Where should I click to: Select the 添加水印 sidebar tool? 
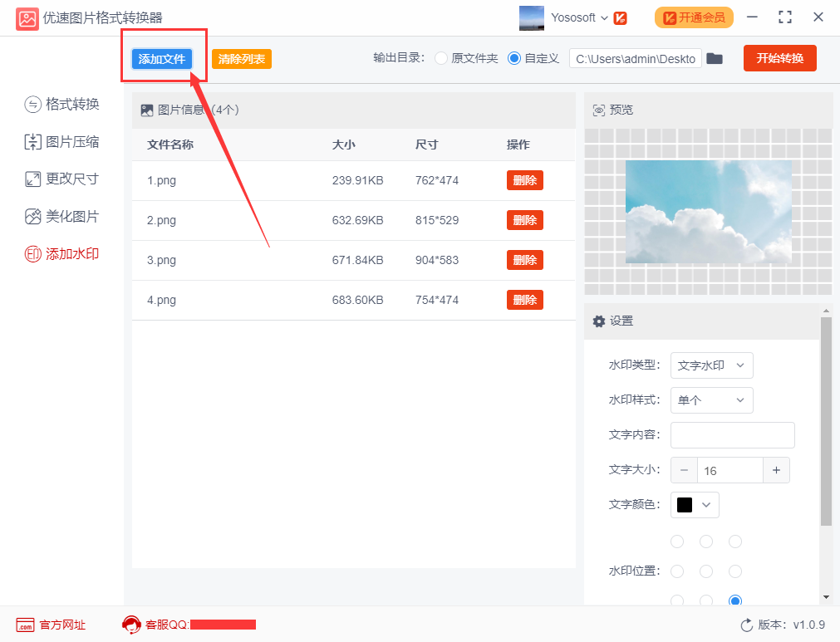(62, 253)
